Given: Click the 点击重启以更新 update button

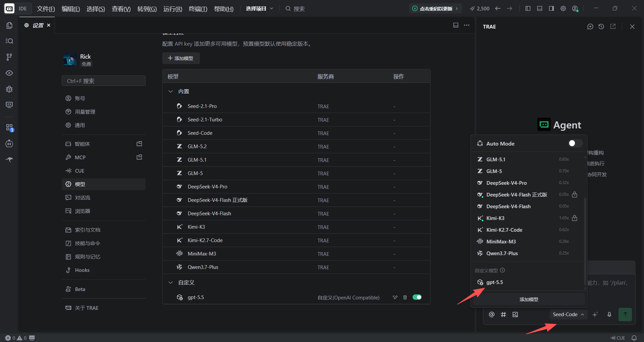Looking at the screenshot, I should point(435,9).
